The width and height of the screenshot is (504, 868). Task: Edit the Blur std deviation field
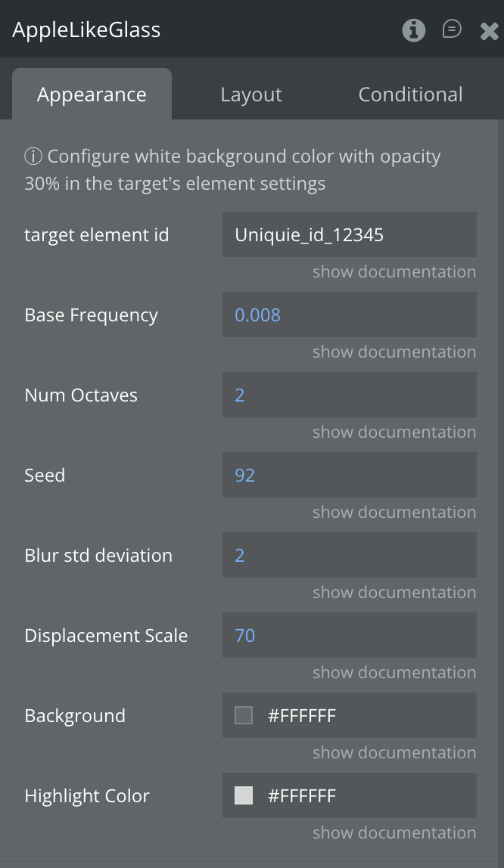pos(349,555)
